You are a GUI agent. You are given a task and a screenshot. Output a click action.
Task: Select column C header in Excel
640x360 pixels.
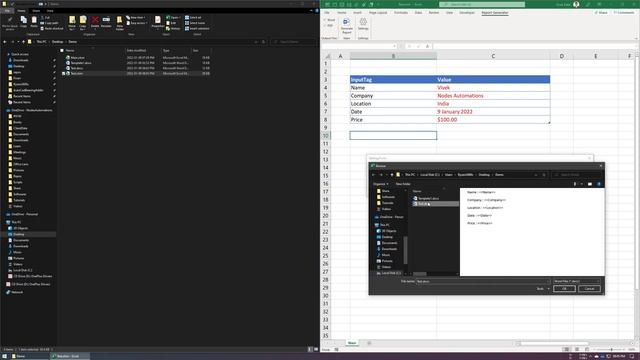pyautogui.click(x=493, y=56)
